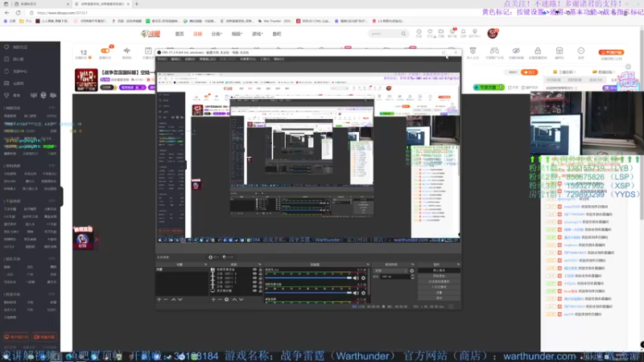The height and width of the screenshot is (362, 644).
Task: Start recording in OBS controls
Action: (439, 276)
